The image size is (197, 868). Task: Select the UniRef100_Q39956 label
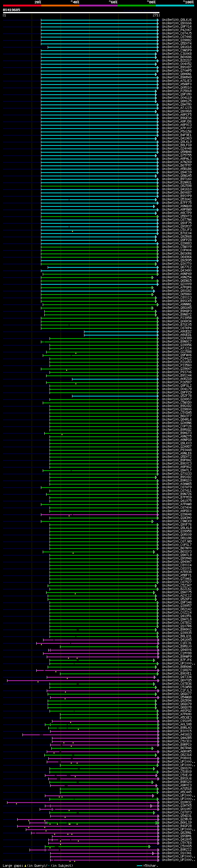coord(177,345)
